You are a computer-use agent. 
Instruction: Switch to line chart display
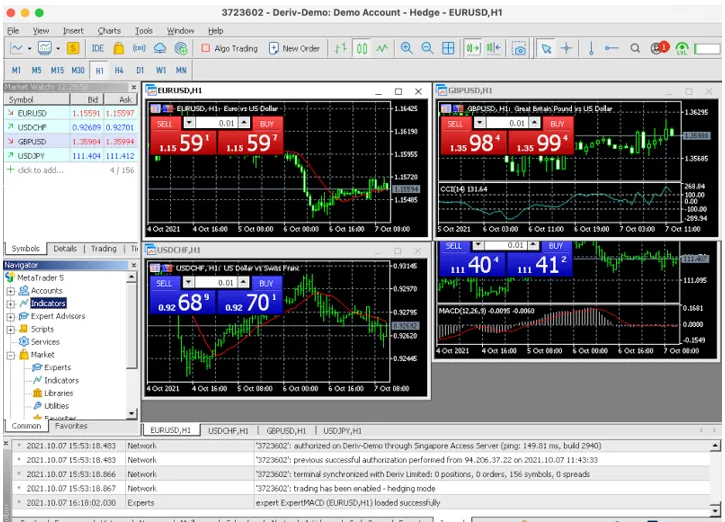click(382, 48)
